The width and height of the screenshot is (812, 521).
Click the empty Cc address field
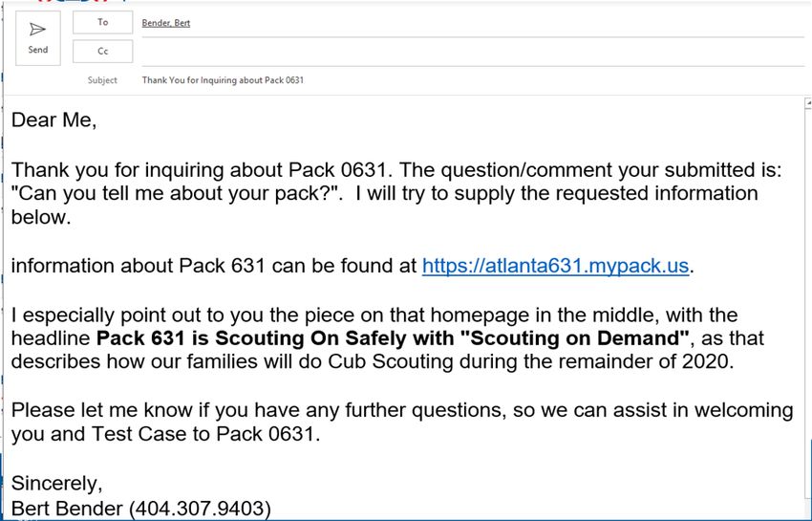point(472,52)
